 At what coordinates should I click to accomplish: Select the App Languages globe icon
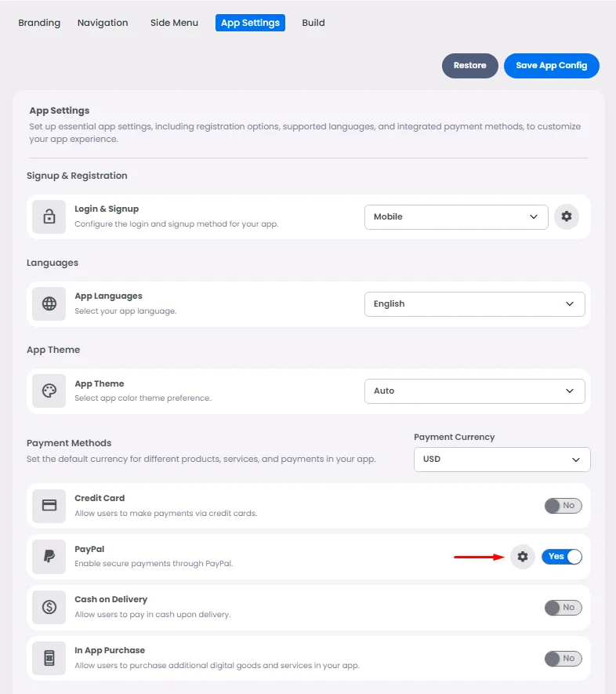coord(49,303)
